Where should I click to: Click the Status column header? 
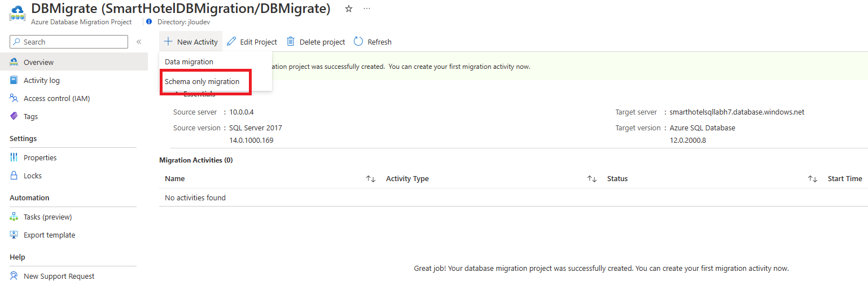click(617, 179)
